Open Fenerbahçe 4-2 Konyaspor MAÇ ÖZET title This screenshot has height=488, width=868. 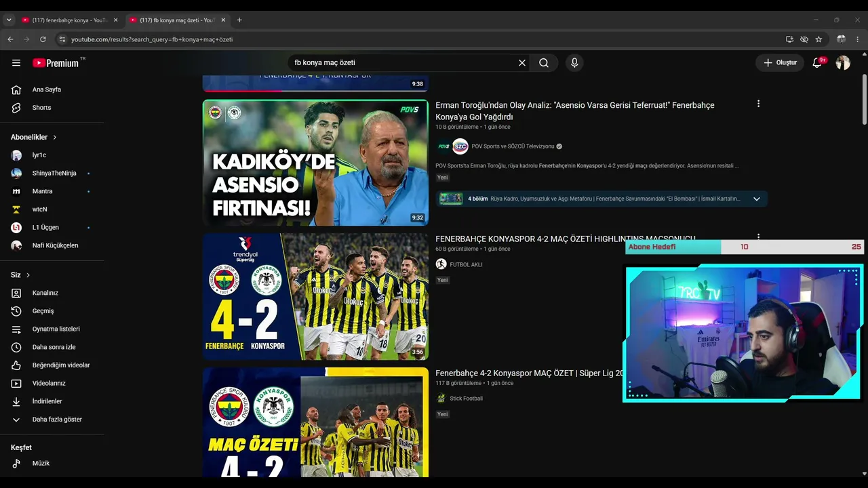point(529,373)
